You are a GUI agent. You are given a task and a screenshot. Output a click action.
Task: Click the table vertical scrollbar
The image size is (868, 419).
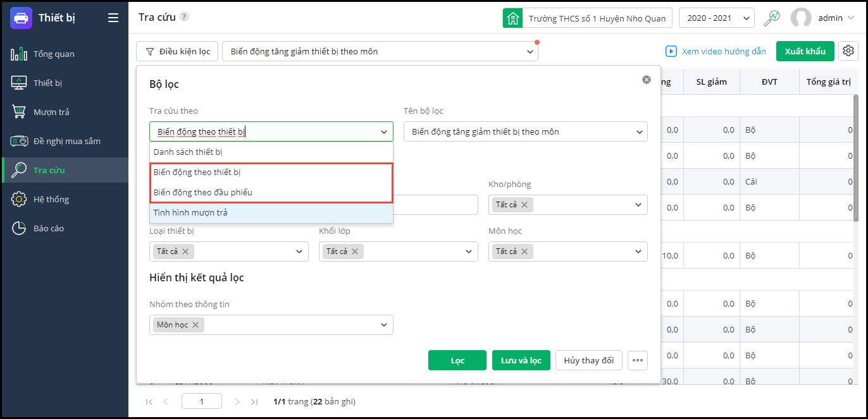(855, 158)
